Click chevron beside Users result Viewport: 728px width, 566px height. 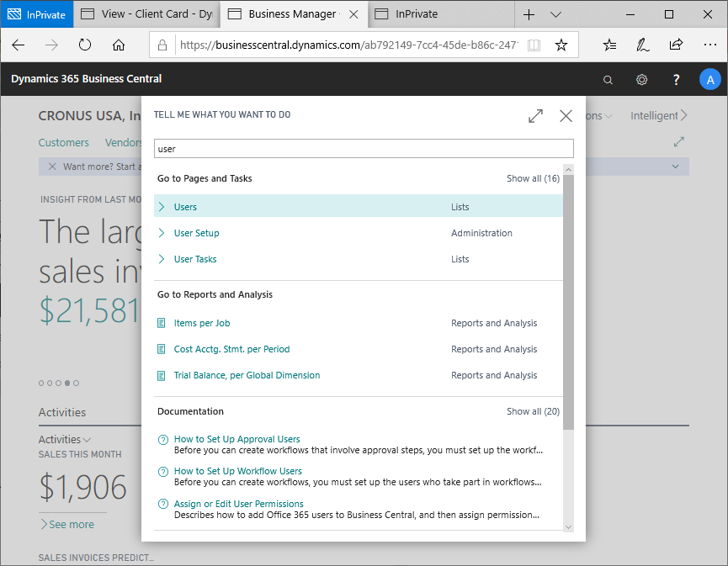pos(162,207)
